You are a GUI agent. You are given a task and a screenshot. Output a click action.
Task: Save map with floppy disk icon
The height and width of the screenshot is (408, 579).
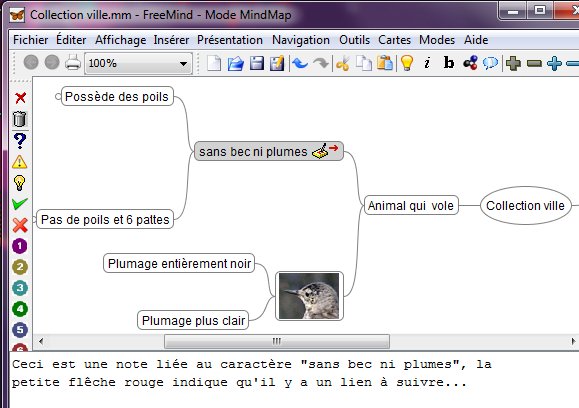click(x=256, y=63)
